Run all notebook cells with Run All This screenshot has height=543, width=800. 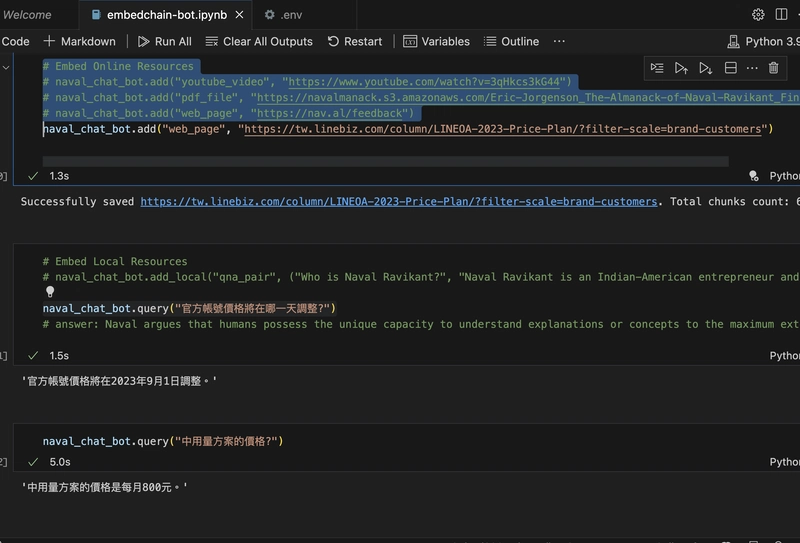pos(165,41)
